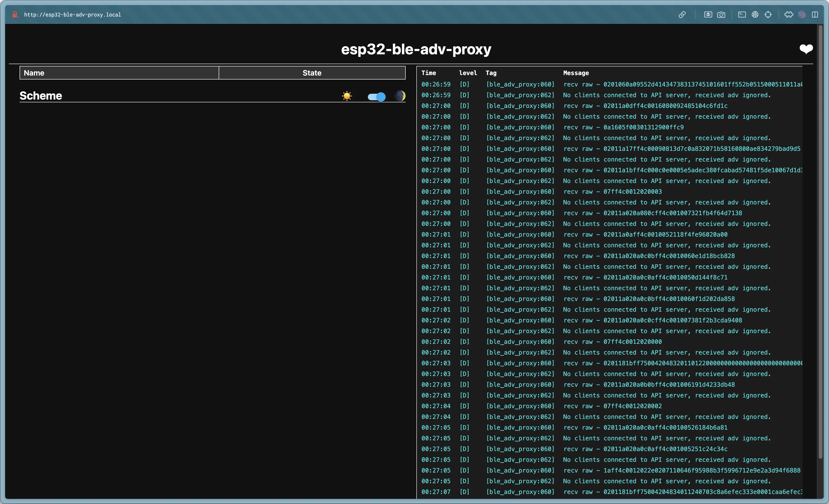This screenshot has width=829, height=504.
Task: Select message starting 'recv raw - 1aff4c0012022e0207'
Action: (x=682, y=470)
